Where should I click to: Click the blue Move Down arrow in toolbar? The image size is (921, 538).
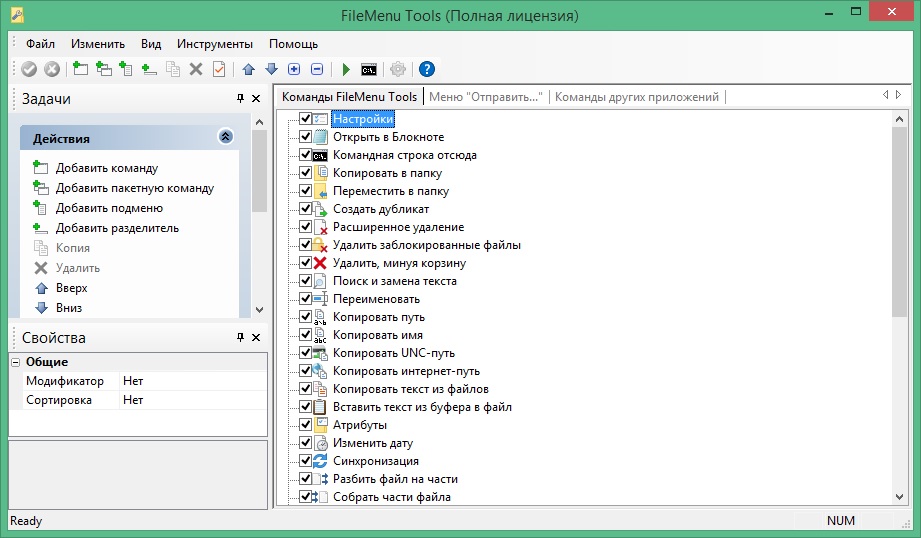coord(271,69)
